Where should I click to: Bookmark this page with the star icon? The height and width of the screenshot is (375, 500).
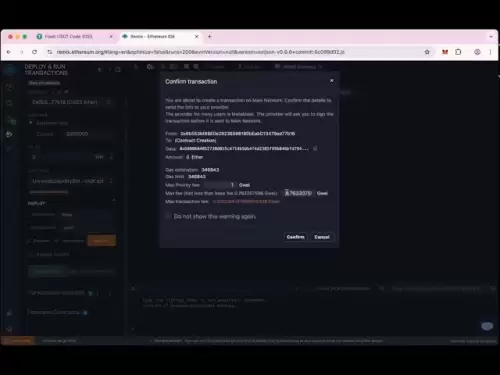tap(427, 52)
